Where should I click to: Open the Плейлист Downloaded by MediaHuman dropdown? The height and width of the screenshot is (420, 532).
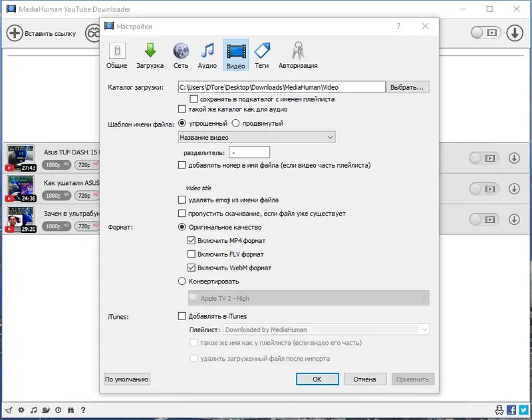(326, 329)
